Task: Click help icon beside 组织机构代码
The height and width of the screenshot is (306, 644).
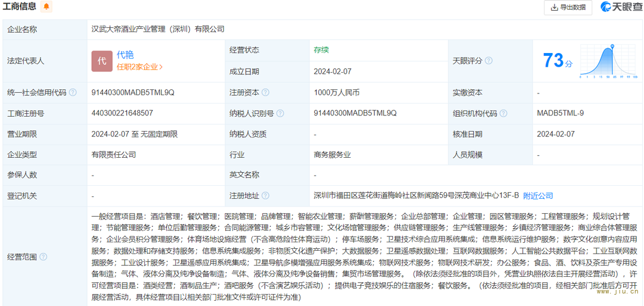Action: tap(503, 113)
